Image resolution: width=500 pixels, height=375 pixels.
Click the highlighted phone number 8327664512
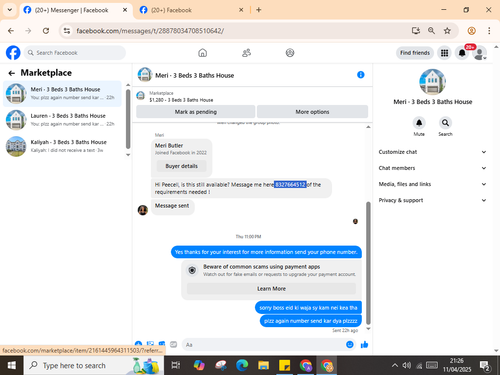tap(290, 184)
